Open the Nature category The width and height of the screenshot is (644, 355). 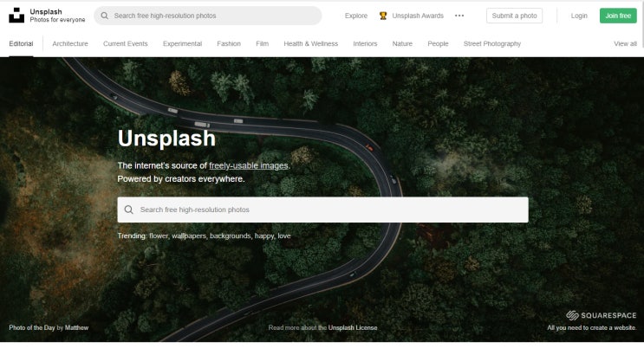pos(402,43)
